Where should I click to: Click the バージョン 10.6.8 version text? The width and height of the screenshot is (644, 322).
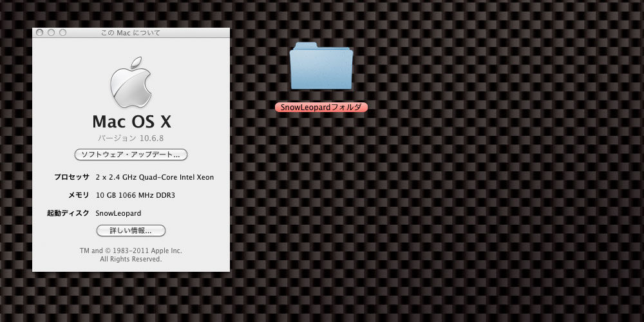click(131, 138)
